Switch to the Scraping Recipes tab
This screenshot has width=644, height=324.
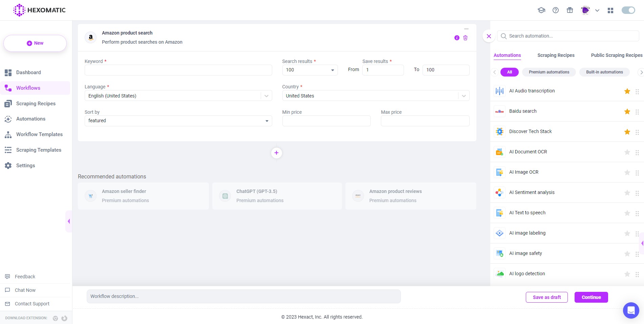click(x=556, y=55)
